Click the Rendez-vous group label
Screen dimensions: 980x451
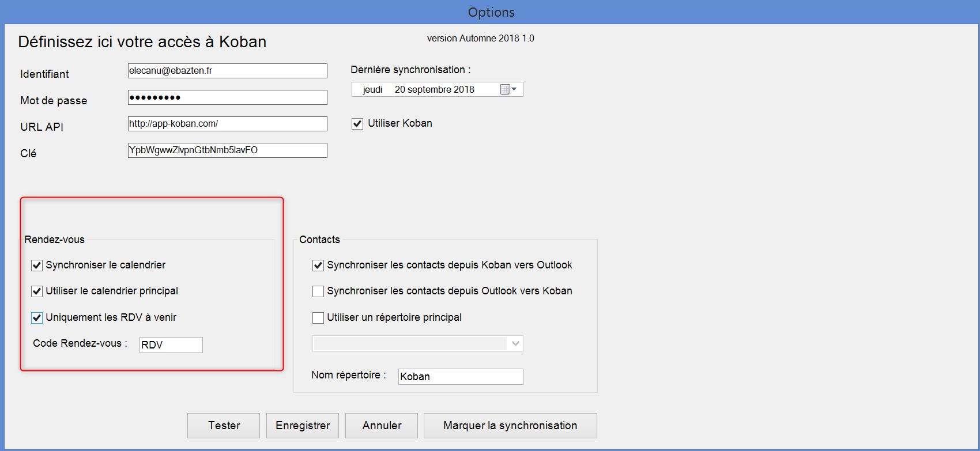point(54,240)
